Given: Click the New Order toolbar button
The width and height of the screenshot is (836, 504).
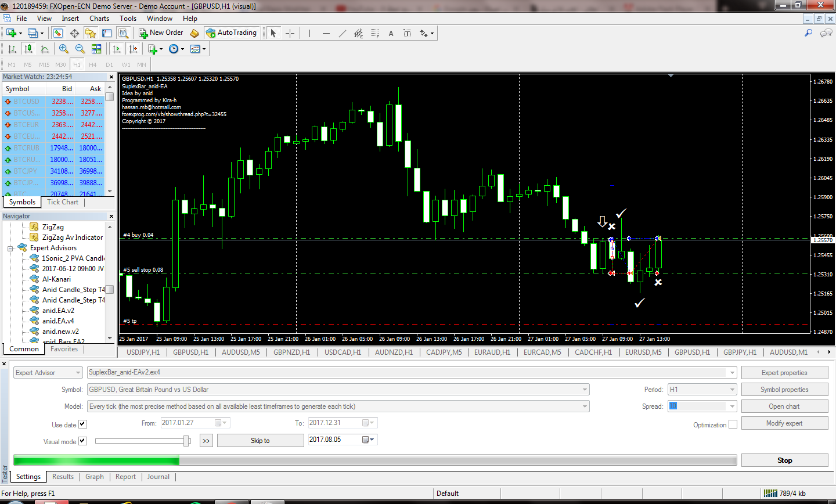Looking at the screenshot, I should (x=161, y=33).
